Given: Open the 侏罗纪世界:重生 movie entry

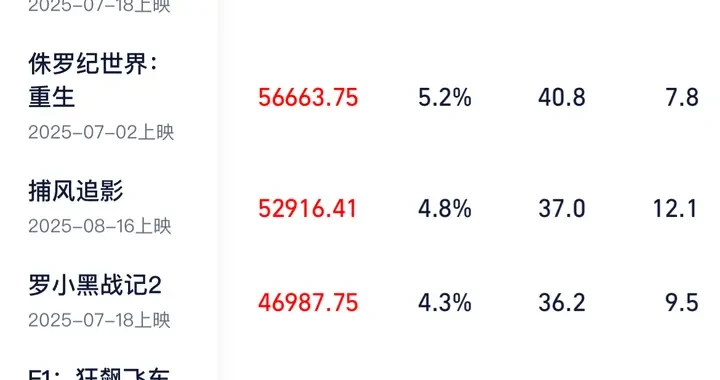Looking at the screenshot, I should coord(93,80).
